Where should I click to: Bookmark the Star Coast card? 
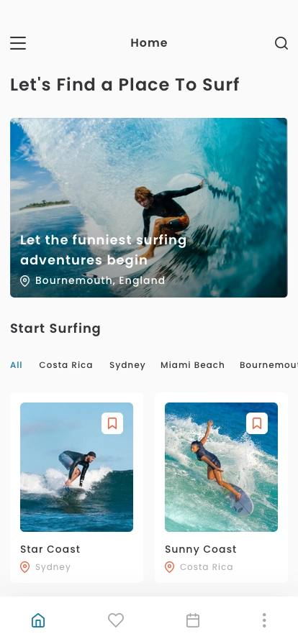pyautogui.click(x=112, y=423)
